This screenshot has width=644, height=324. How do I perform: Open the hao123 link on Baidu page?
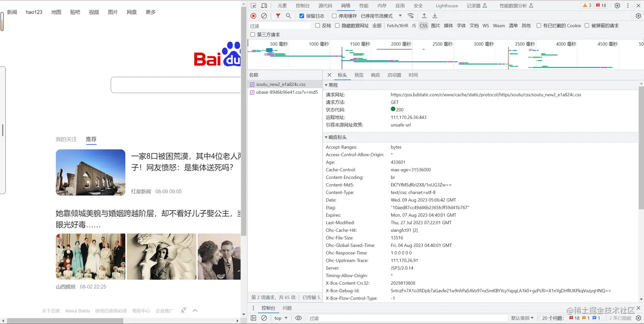click(34, 12)
